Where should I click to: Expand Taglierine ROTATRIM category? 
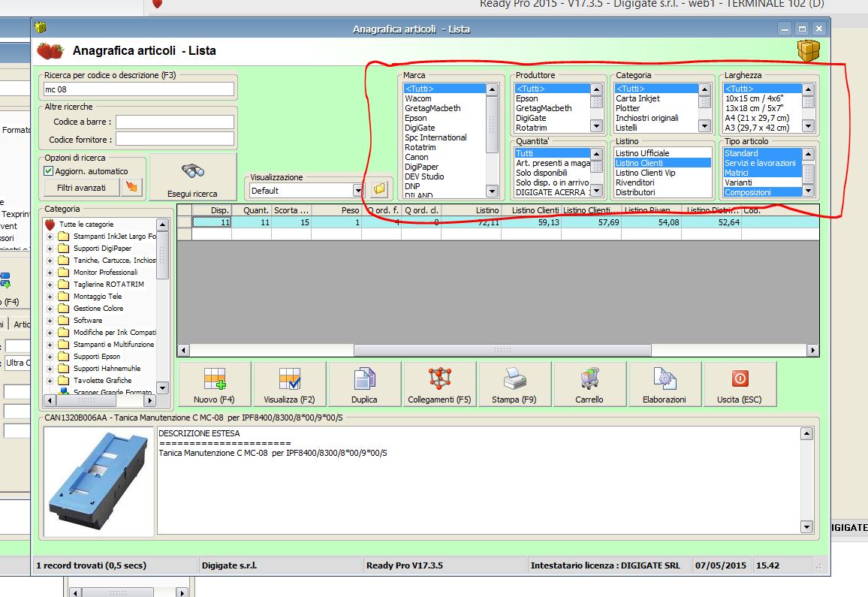pyautogui.click(x=50, y=285)
